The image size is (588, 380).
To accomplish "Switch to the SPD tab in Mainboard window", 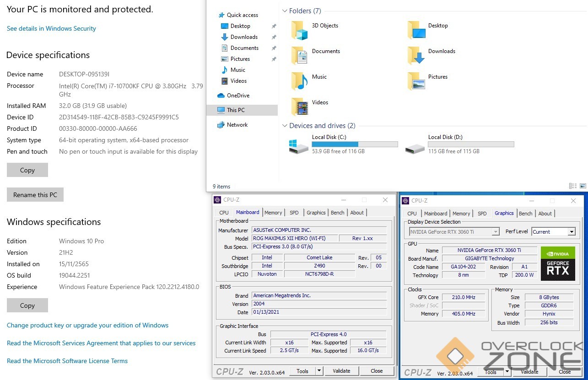I will [x=294, y=213].
